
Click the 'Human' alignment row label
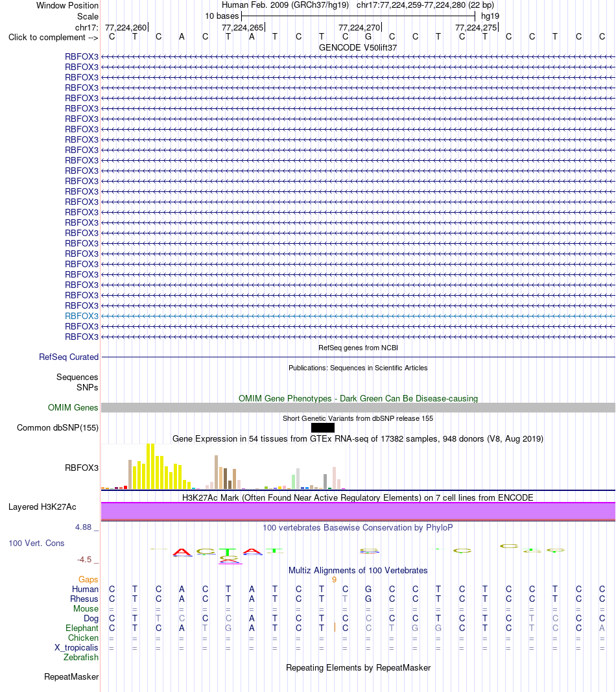85,589
